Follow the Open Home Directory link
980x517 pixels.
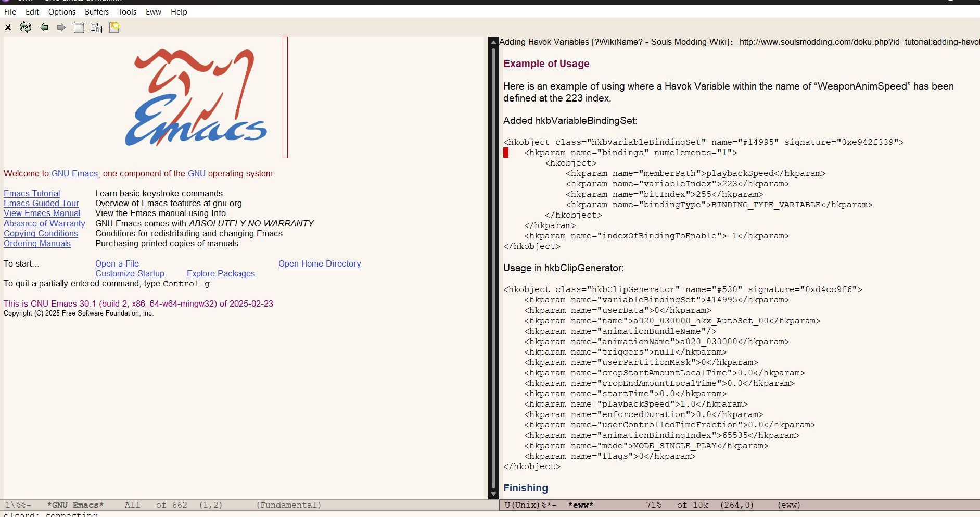point(320,263)
